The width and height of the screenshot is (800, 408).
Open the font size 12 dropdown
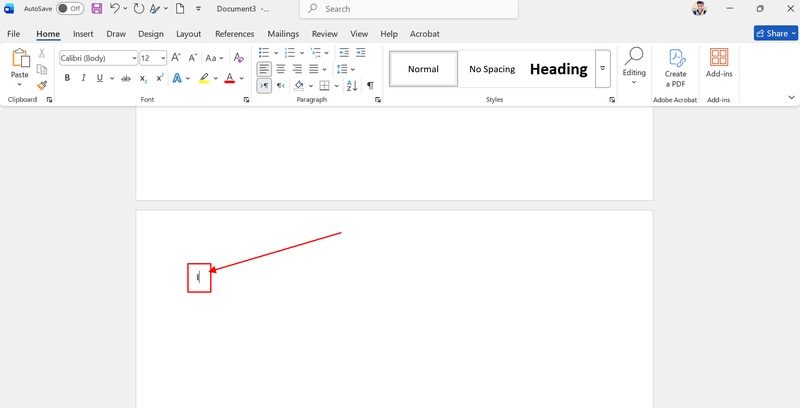[163, 58]
